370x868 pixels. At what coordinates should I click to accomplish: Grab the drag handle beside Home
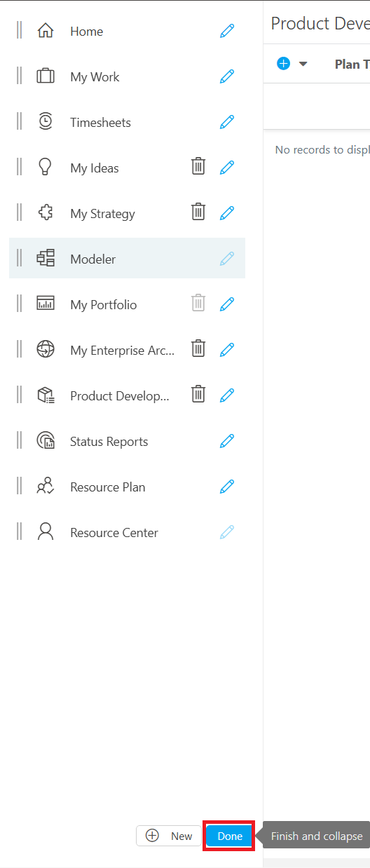tap(20, 30)
